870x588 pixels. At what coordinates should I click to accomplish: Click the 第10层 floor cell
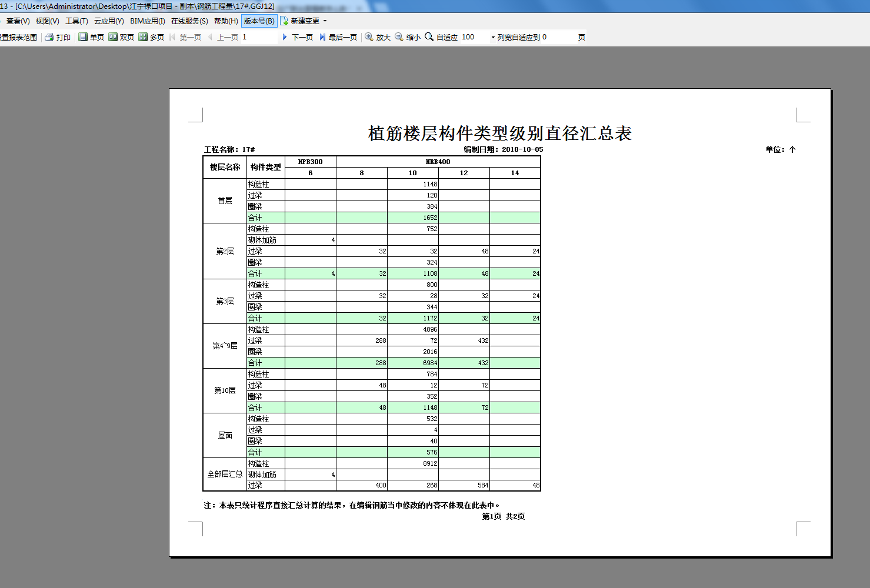225,390
